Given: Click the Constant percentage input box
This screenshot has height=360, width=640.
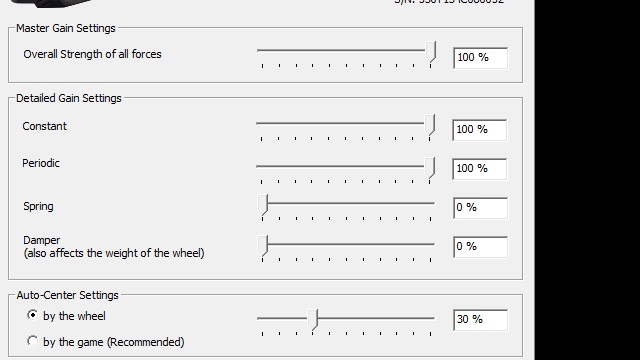Looking at the screenshot, I should [480, 130].
